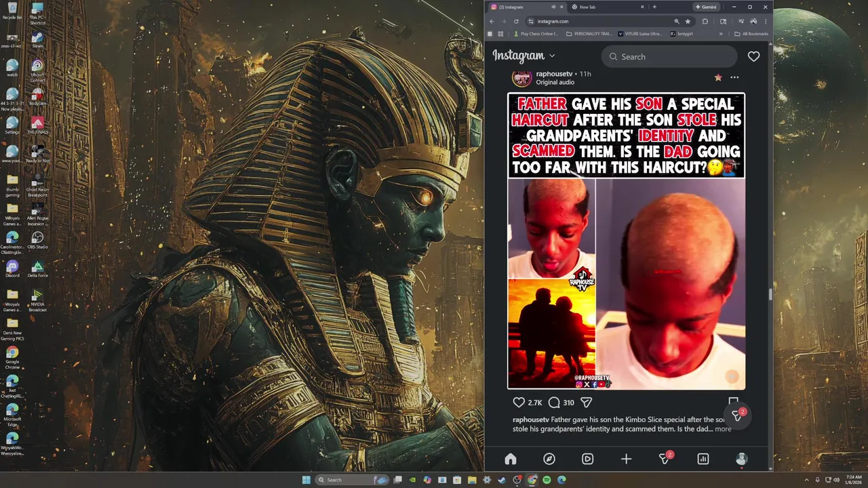Open Messages icon in bottom navigation
Screen dimensions: 868x488
tap(665, 458)
